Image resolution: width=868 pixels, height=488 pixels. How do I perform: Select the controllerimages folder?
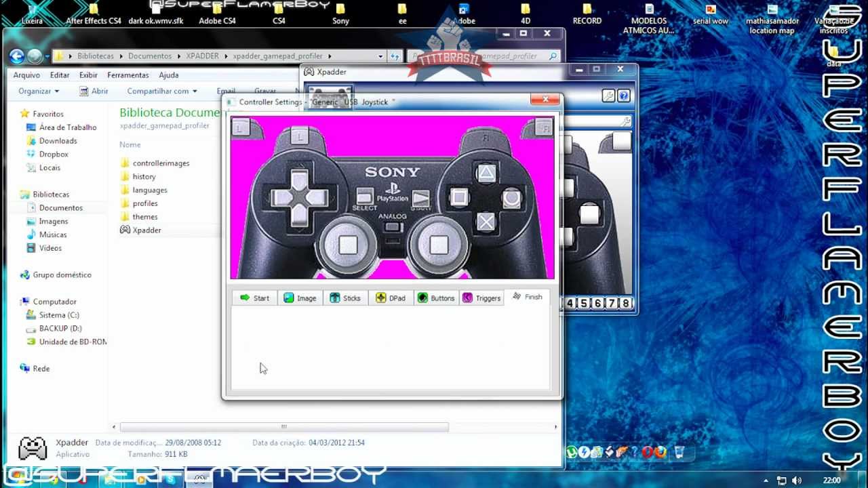161,163
